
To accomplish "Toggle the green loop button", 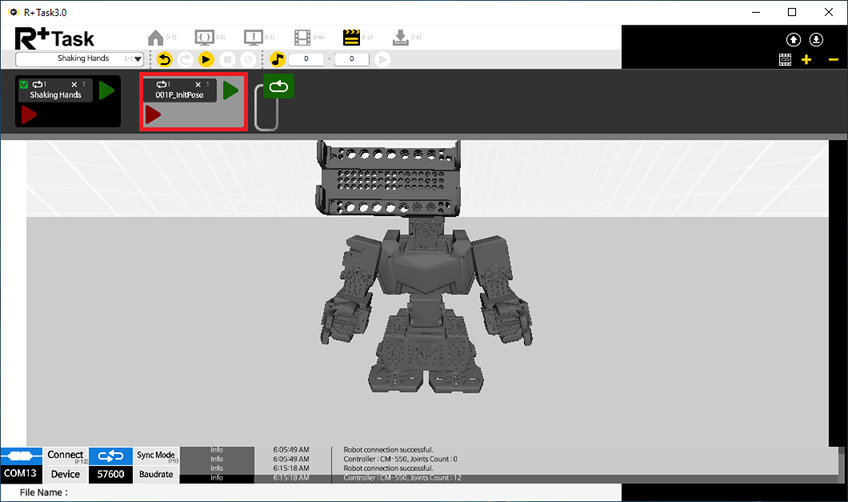I will pyautogui.click(x=278, y=87).
